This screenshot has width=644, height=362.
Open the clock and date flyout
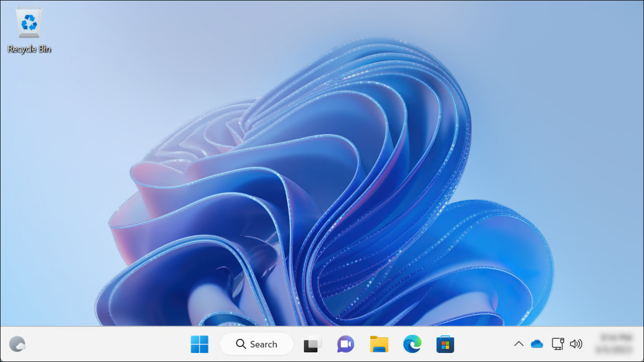point(613,344)
